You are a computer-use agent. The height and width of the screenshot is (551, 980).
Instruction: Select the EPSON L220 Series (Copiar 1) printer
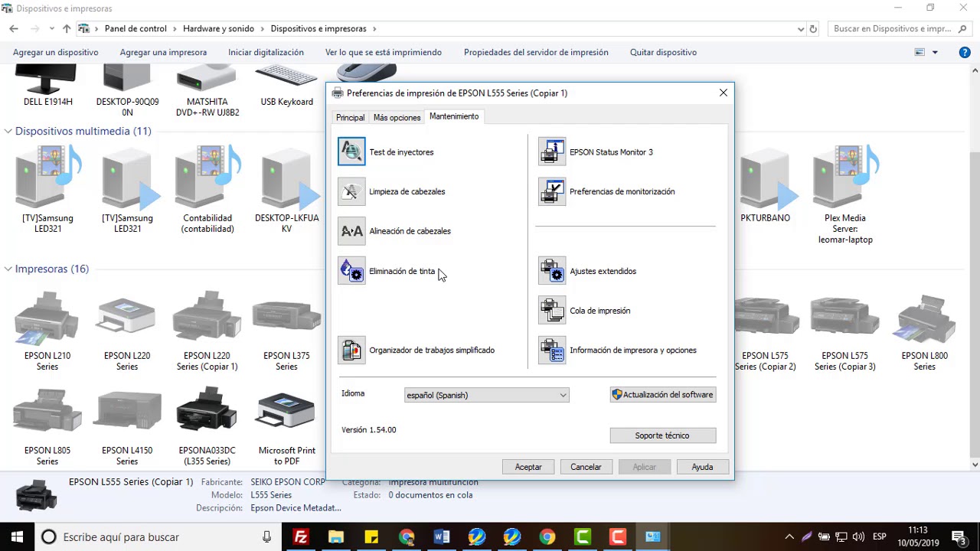point(207,329)
